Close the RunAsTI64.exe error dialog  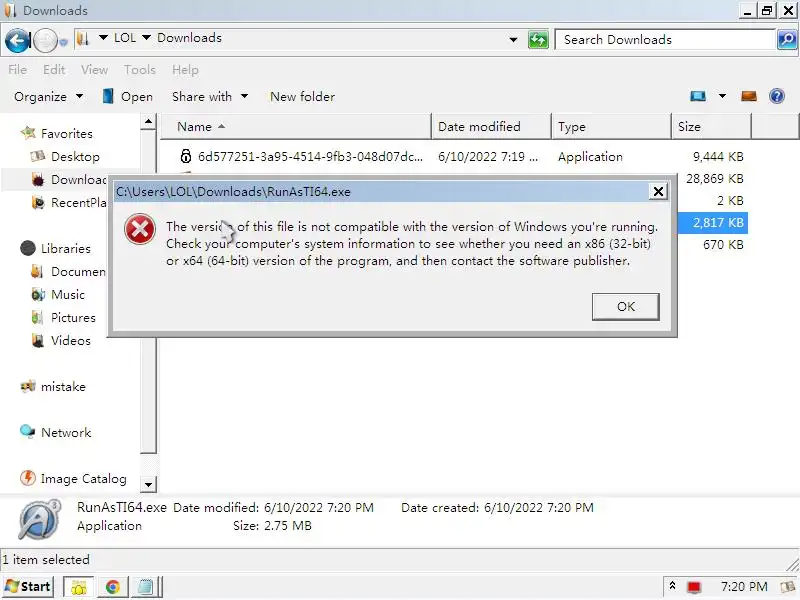coord(658,191)
